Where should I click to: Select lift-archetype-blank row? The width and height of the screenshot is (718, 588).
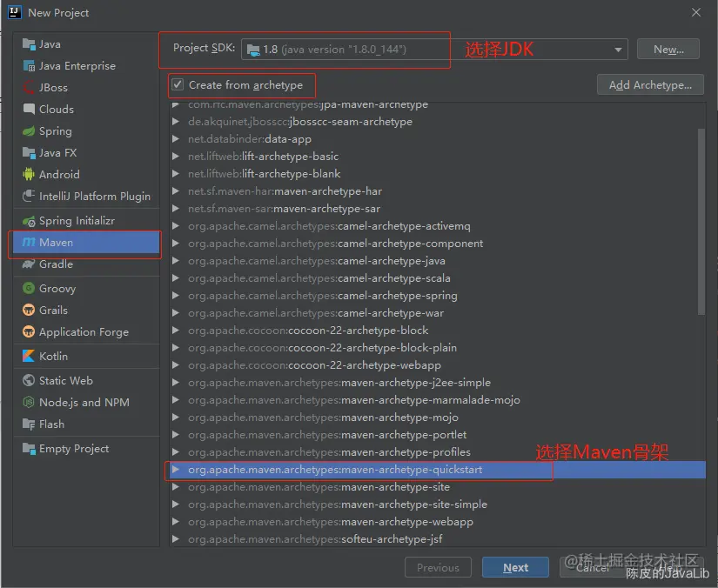437,174
